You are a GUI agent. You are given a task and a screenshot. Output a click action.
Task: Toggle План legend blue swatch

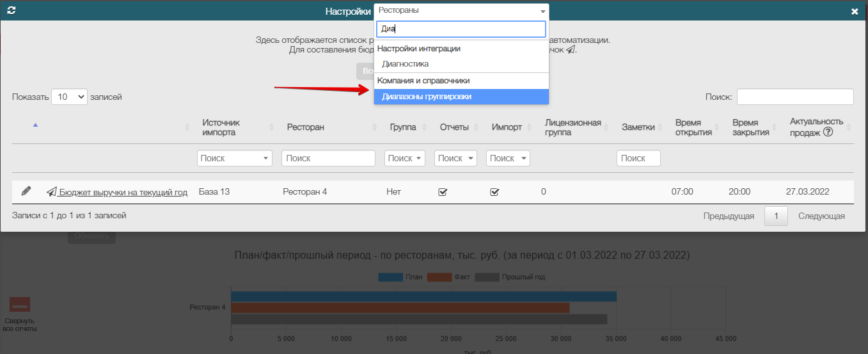pos(390,277)
